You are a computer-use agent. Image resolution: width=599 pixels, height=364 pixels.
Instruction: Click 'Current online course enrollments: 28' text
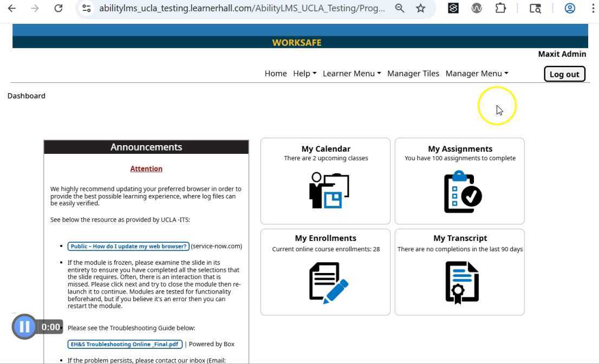(326, 249)
